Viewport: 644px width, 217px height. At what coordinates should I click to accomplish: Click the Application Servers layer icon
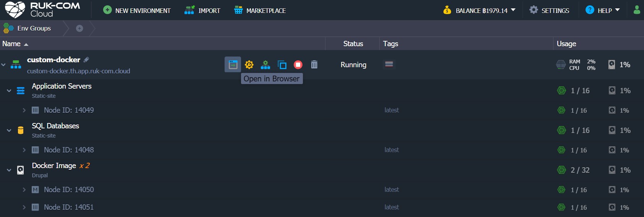tap(21, 91)
